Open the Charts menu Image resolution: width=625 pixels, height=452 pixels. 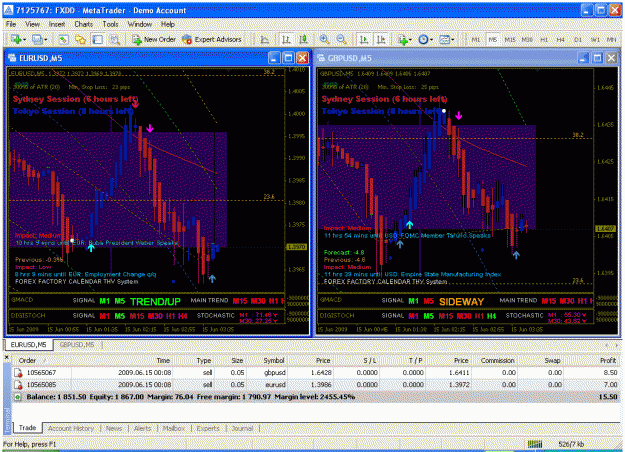tap(83, 24)
